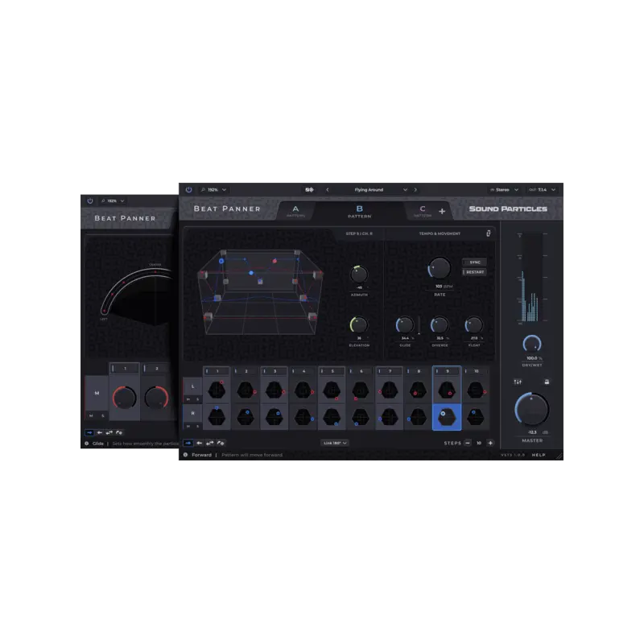The width and height of the screenshot is (644, 644).
Task: Select step 10 R channel pan pad
Action: [x=476, y=417]
